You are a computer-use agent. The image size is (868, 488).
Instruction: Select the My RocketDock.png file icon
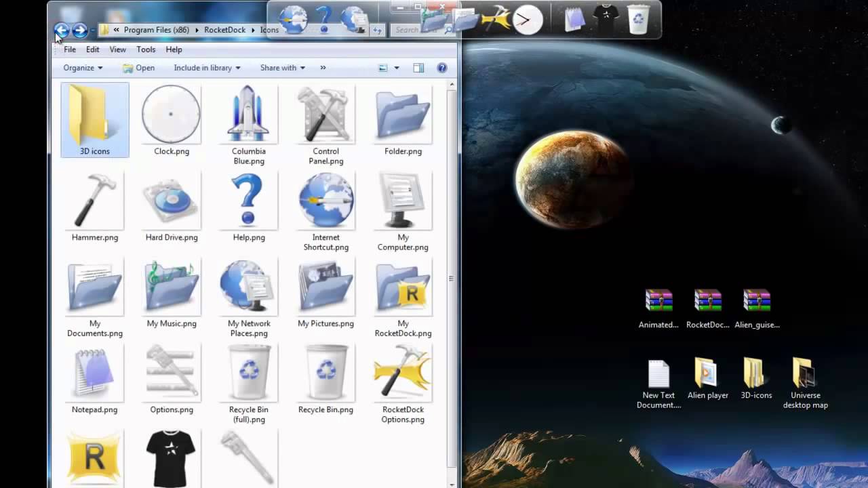(403, 287)
